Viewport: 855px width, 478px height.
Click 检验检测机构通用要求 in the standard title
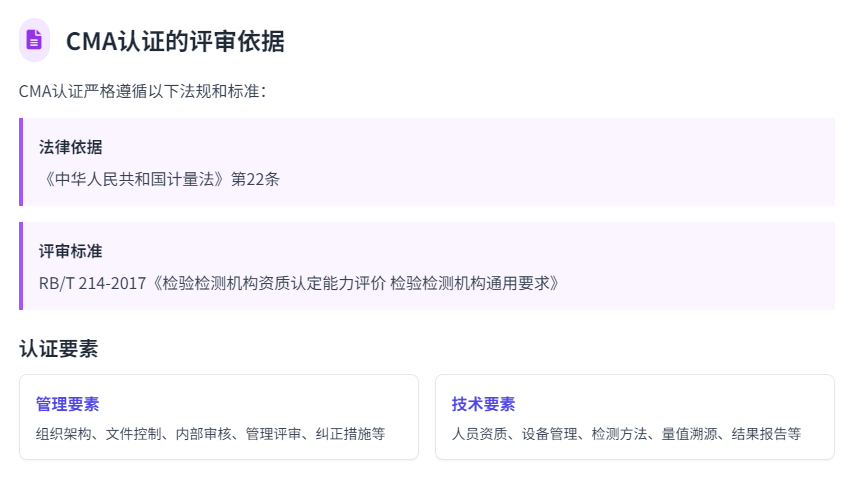[470, 283]
